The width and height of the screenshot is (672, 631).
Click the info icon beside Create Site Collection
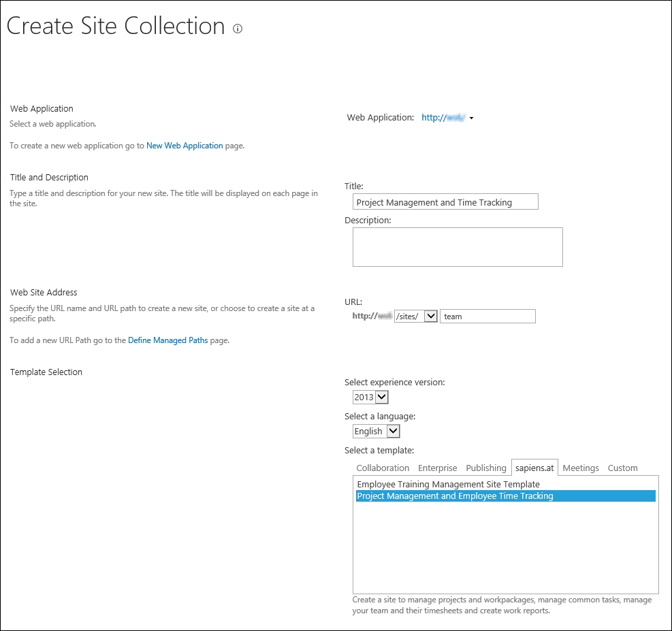point(238,29)
